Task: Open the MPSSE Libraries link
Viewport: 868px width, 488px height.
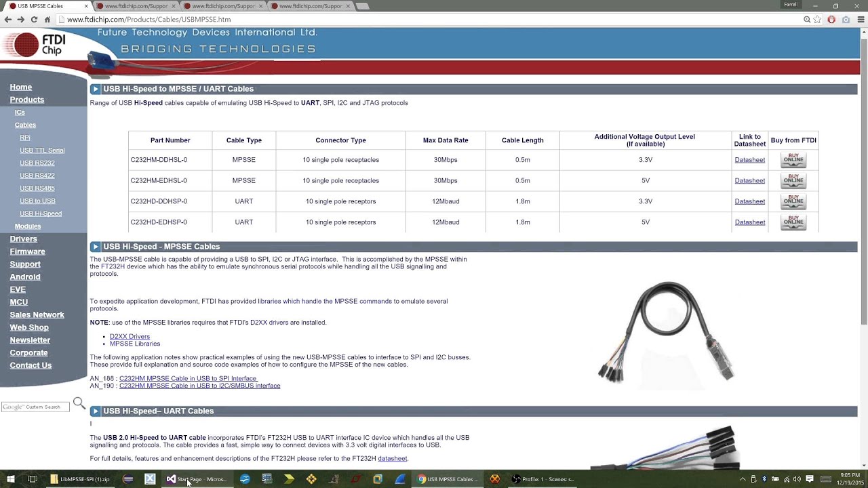Action: coord(135,344)
